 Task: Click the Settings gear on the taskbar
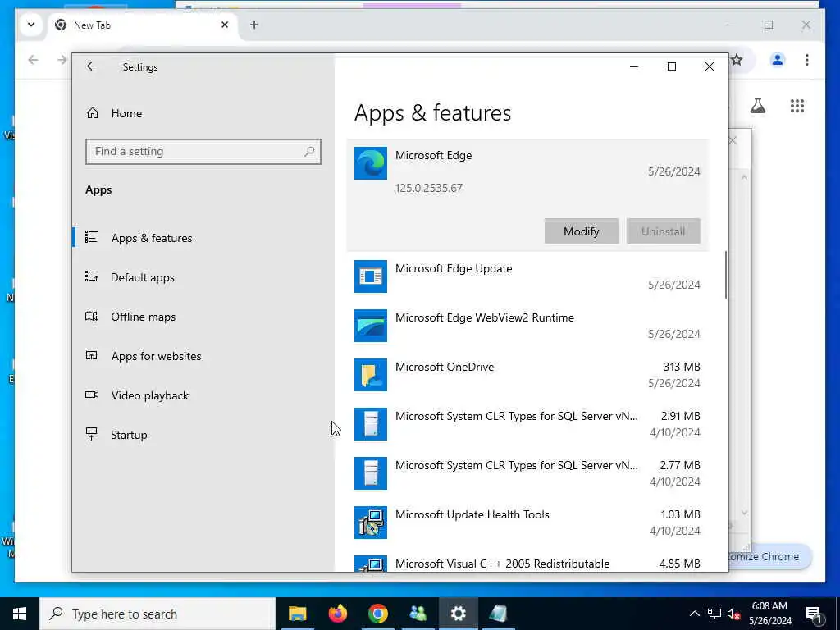coord(458,614)
